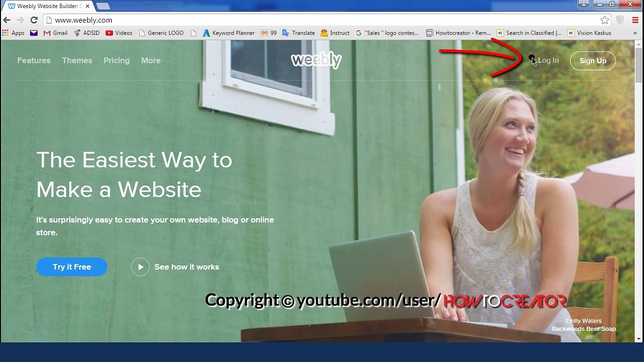The height and width of the screenshot is (362, 644).
Task: Reload the Weebly page
Action: pyautogui.click(x=34, y=20)
